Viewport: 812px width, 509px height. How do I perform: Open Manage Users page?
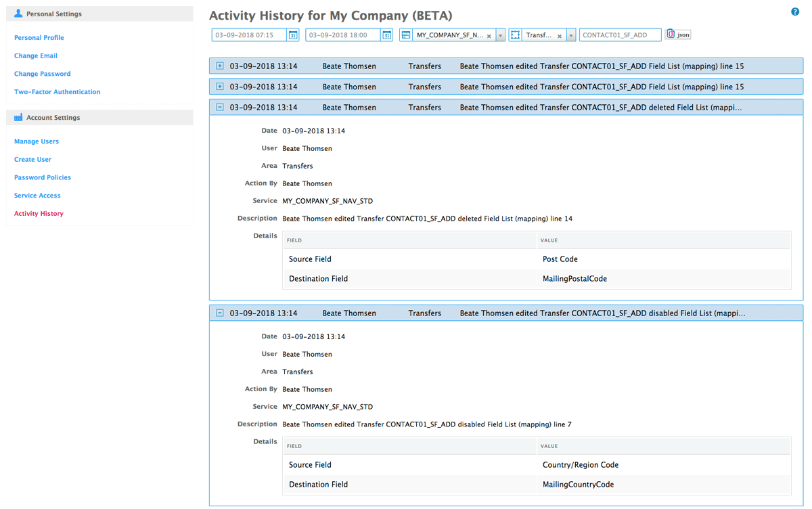[x=37, y=141]
